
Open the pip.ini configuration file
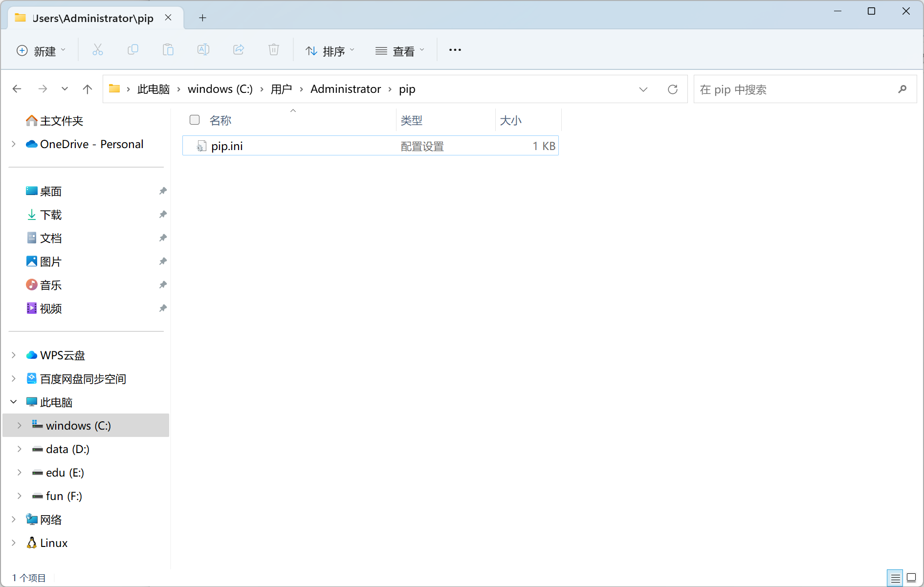[226, 146]
